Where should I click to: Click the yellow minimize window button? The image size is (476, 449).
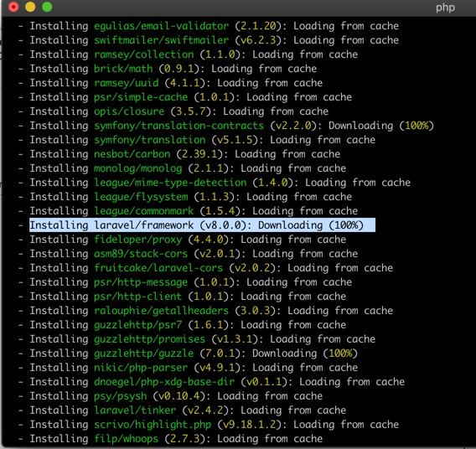30,7
